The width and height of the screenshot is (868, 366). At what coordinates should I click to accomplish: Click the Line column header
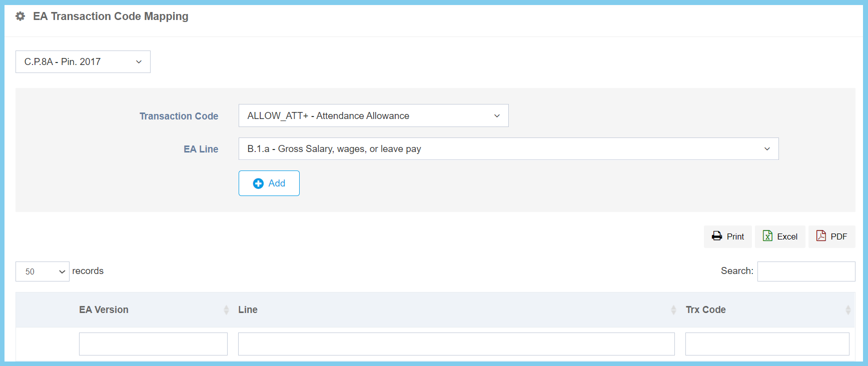click(x=248, y=310)
